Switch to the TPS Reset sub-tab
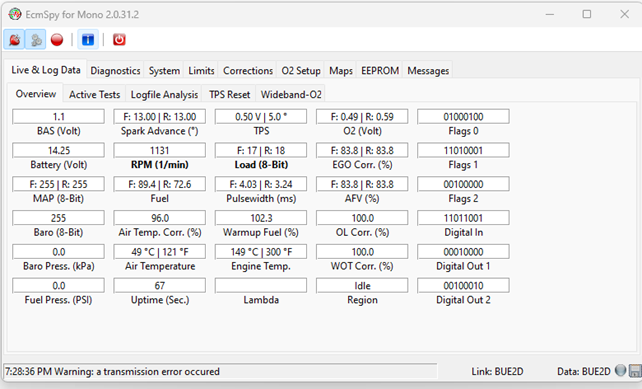Viewport: 642px width, 389px height. coord(229,95)
